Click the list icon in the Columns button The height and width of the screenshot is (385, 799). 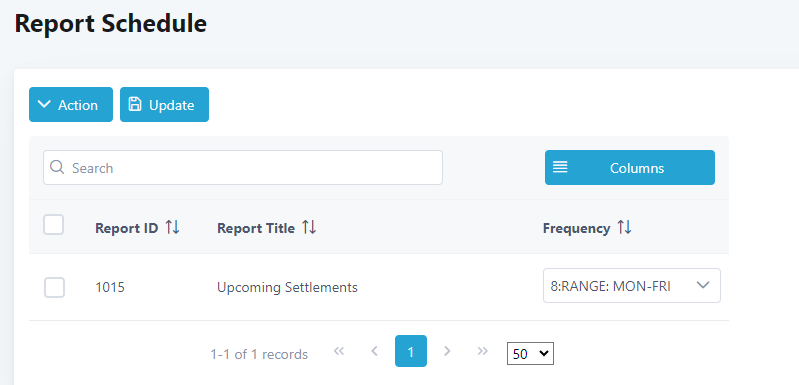(560, 167)
